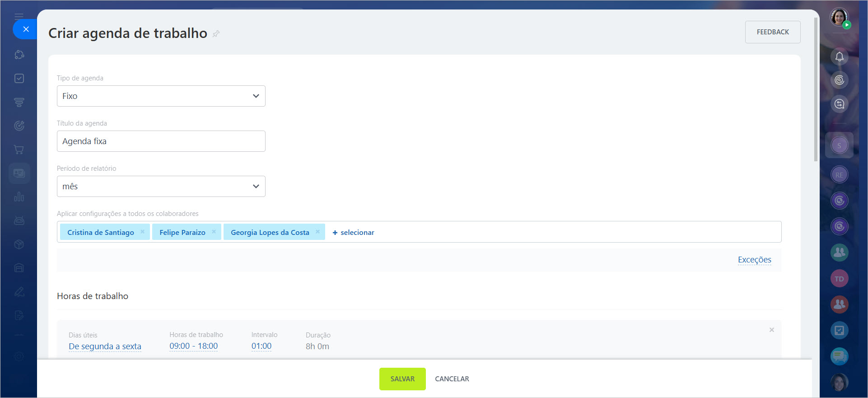Remove Georgia Lopes da Costa tag
868x398 pixels.
coord(318,232)
